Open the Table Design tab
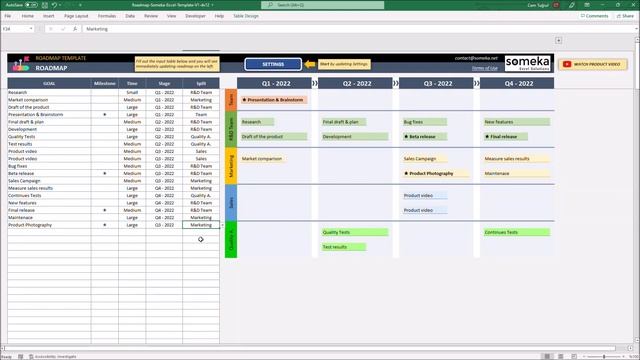Screen dimensions: 640x360 pyautogui.click(x=246, y=16)
